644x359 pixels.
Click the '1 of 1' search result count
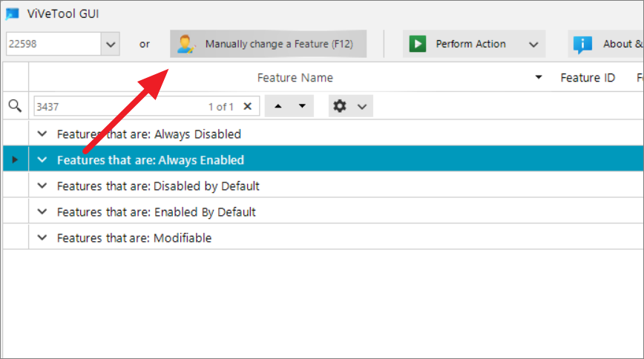tap(221, 108)
